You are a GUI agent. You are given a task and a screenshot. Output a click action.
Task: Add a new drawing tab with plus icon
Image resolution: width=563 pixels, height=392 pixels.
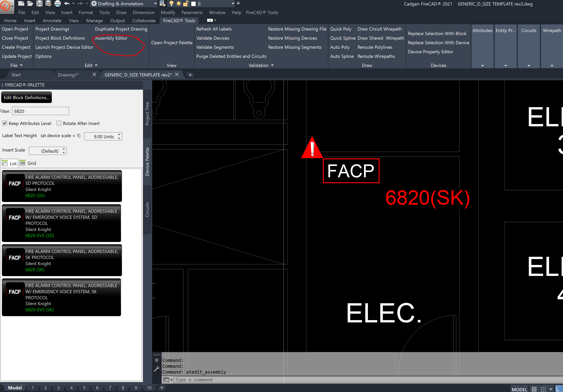click(190, 75)
